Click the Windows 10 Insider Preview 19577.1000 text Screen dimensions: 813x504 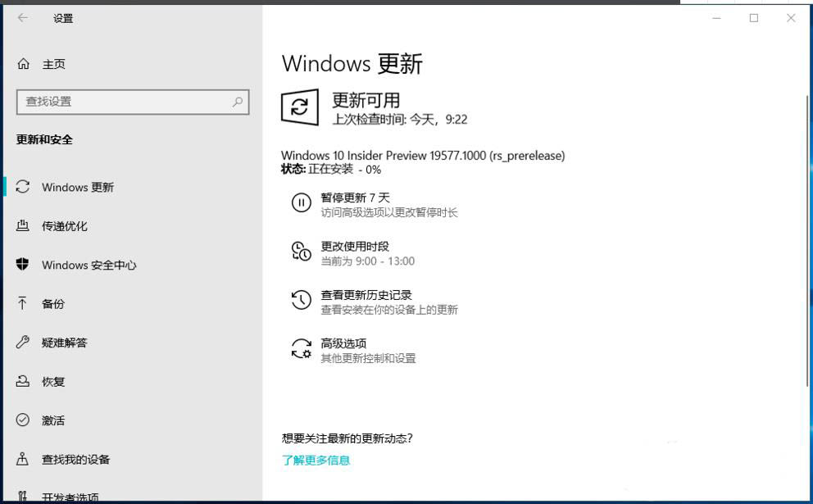(423, 156)
